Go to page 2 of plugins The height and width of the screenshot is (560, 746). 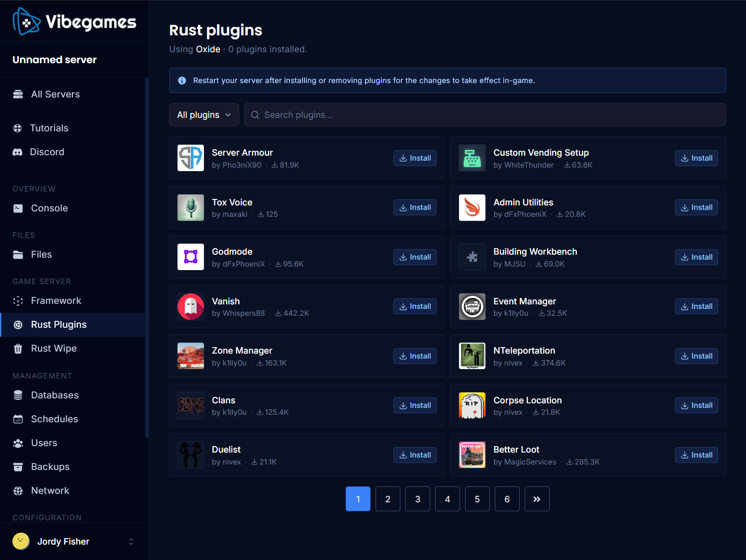coord(388,499)
